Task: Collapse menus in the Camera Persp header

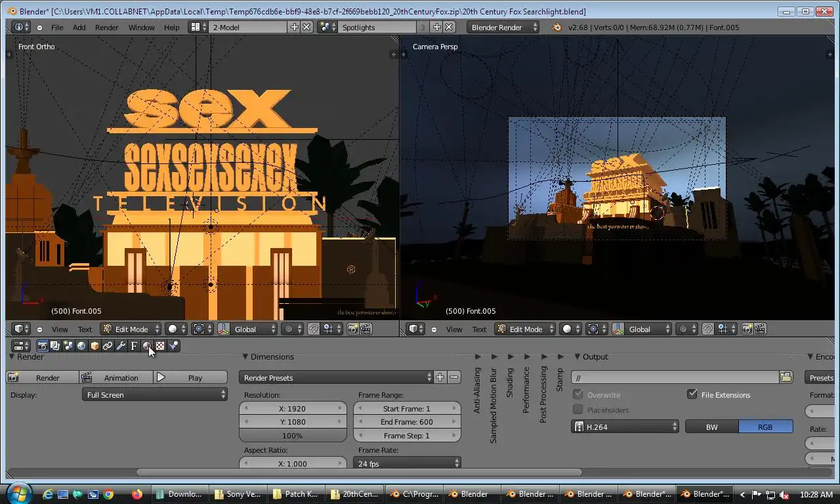Action: (434, 329)
